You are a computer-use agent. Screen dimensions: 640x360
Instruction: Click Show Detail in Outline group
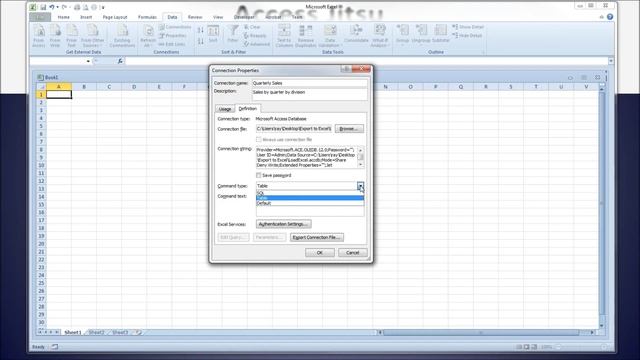[468, 27]
